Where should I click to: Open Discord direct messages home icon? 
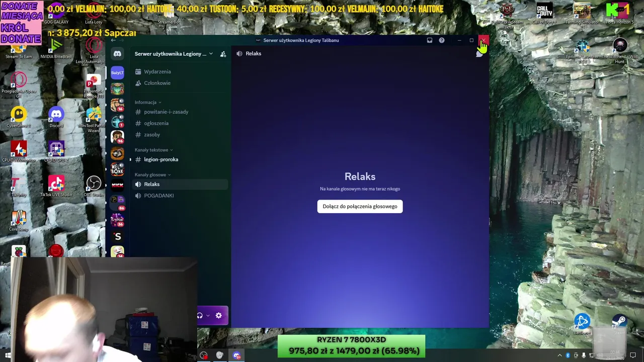coord(117,54)
